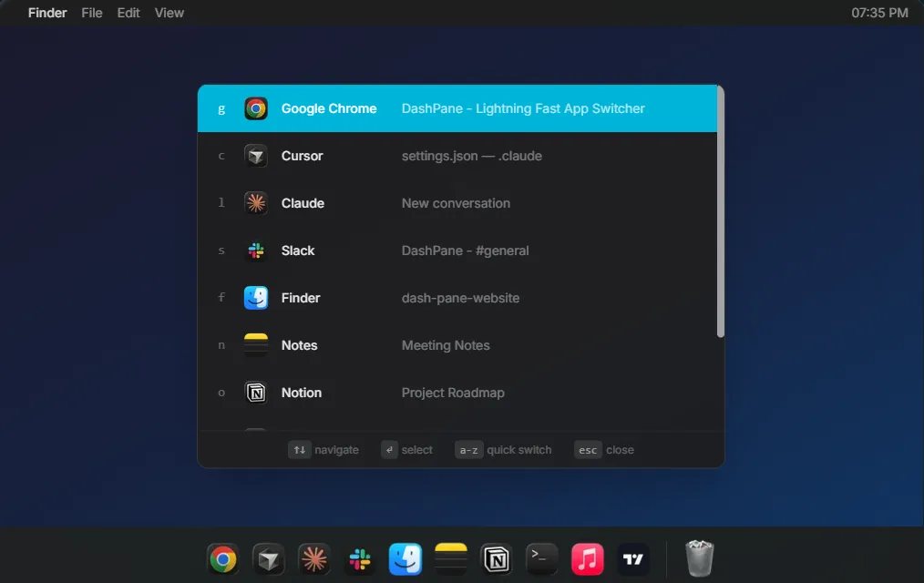
Task: Click the Chrome icon in the dock
Action: tap(223, 558)
